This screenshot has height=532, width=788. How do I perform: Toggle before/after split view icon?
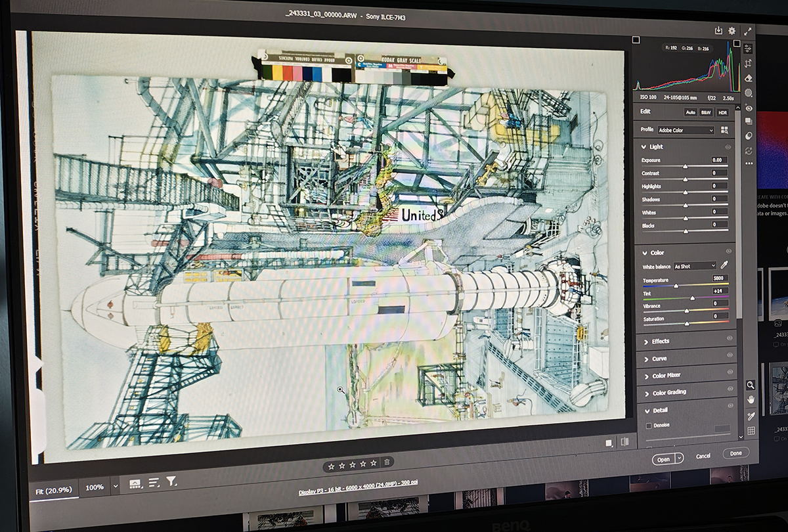tap(625, 442)
